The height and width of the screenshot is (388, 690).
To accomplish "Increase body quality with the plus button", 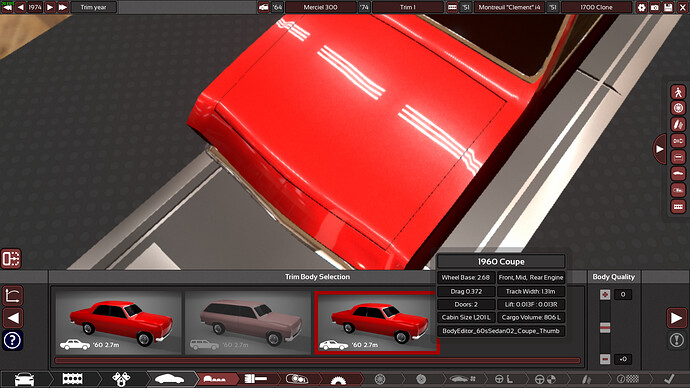I will tap(605, 294).
